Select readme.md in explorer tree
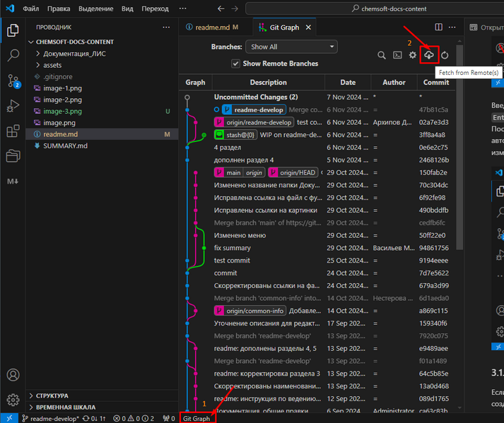Viewport: 504px width, 423px height. tap(102, 134)
